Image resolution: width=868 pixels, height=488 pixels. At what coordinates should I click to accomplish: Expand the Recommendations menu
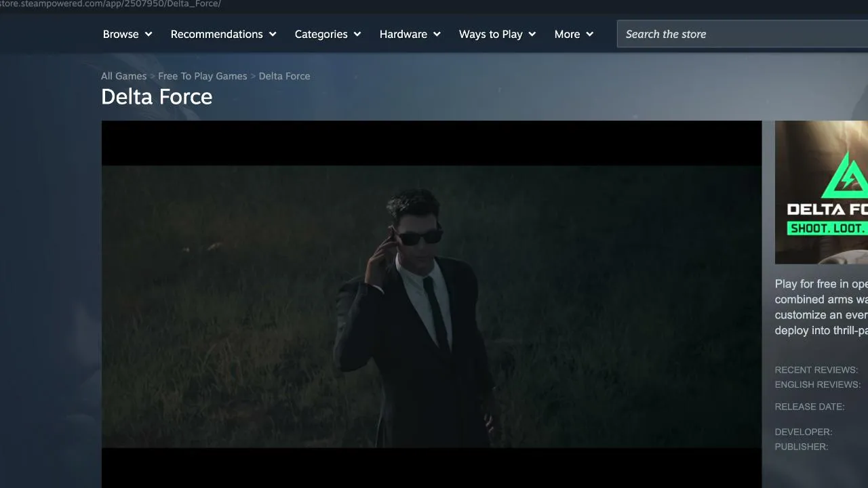[224, 34]
